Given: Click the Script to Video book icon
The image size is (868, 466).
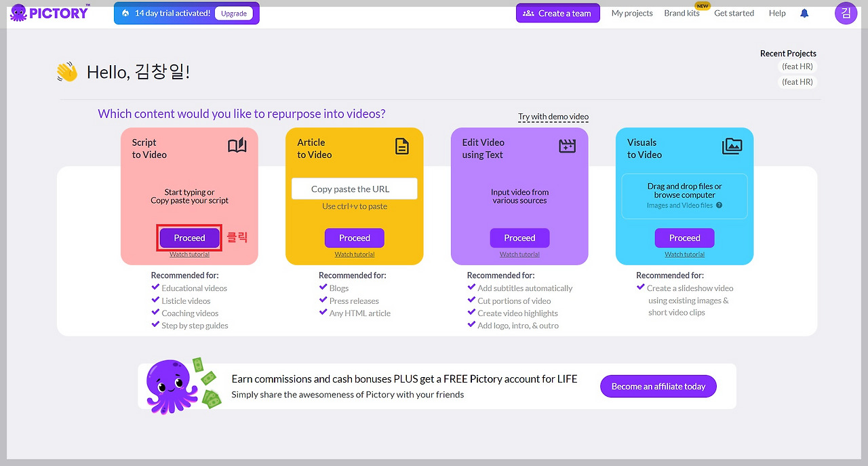Looking at the screenshot, I should click(237, 146).
